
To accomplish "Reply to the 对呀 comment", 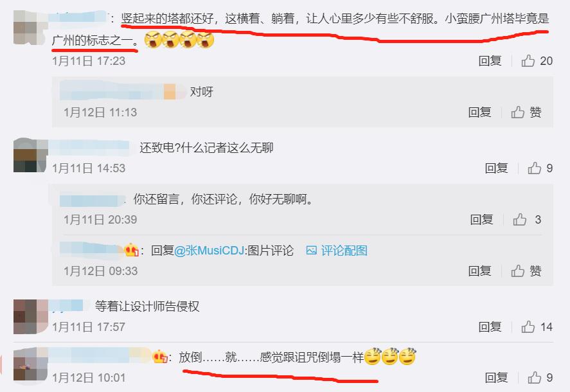I will 479,112.
